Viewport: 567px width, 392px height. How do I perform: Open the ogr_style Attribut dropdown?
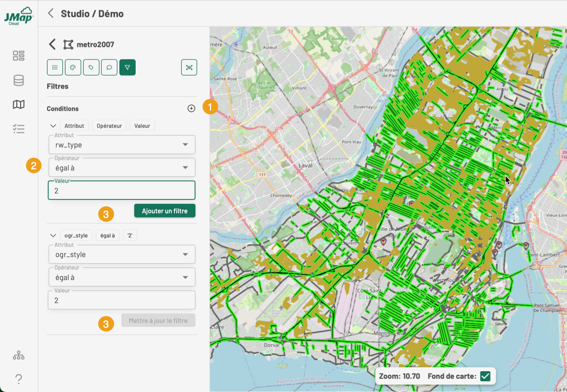(x=122, y=255)
